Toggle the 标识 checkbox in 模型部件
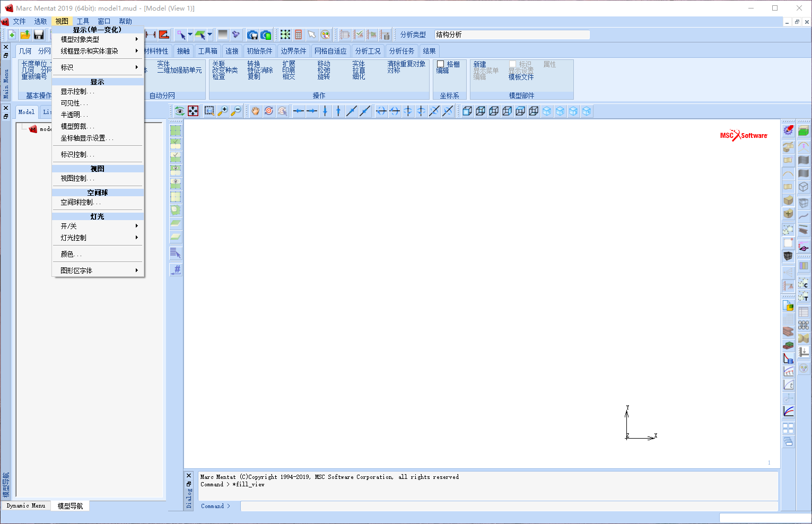 pyautogui.click(x=512, y=64)
